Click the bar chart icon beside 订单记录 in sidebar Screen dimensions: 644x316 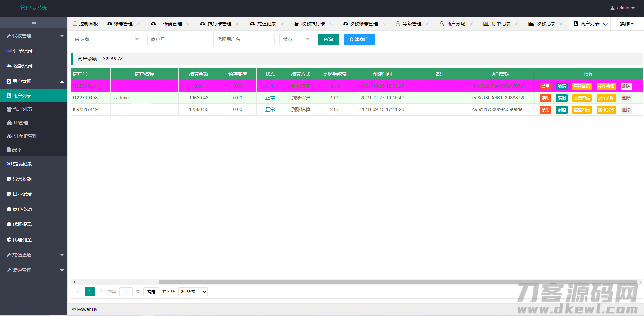pos(9,51)
